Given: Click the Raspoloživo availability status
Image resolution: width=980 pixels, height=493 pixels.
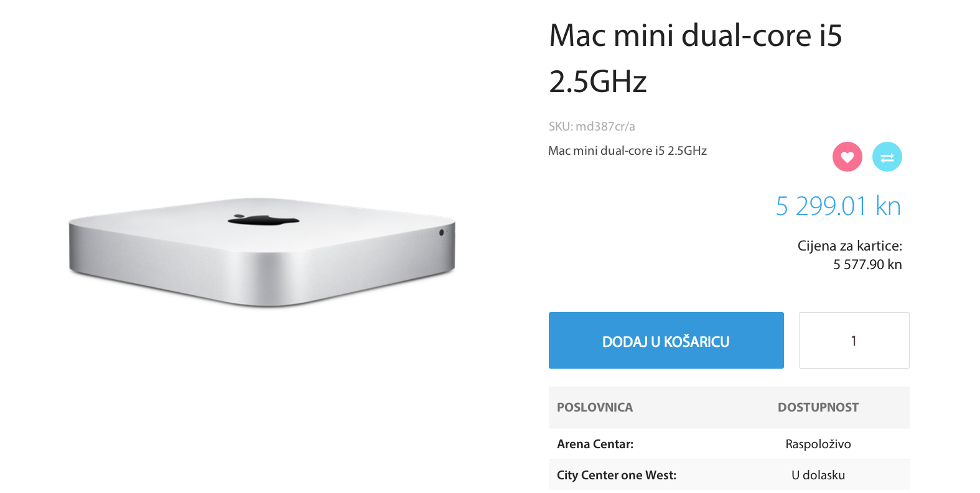Looking at the screenshot, I should pyautogui.click(x=818, y=444).
